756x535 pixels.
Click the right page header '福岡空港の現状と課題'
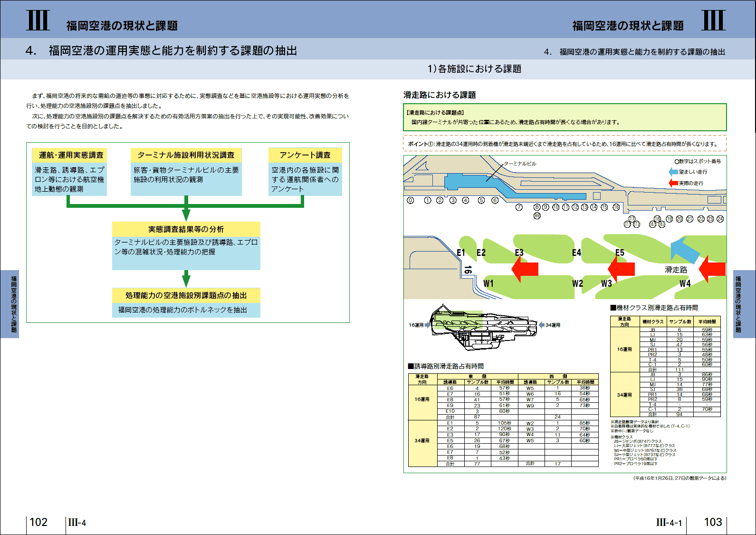[x=628, y=26]
